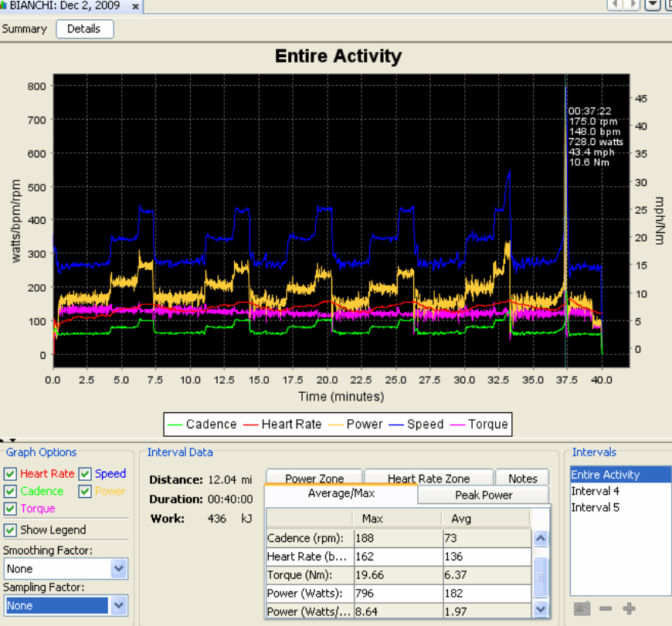
Task: Click the Work value 436 kJ
Action: coord(229,519)
